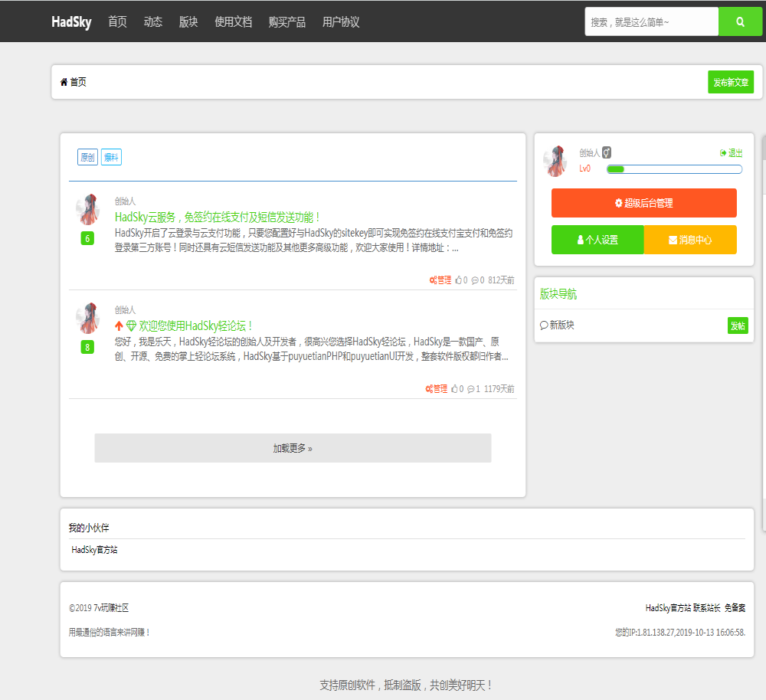Image resolution: width=766 pixels, height=700 pixels.
Task: Open 个人设置 personal settings
Action: 597,240
